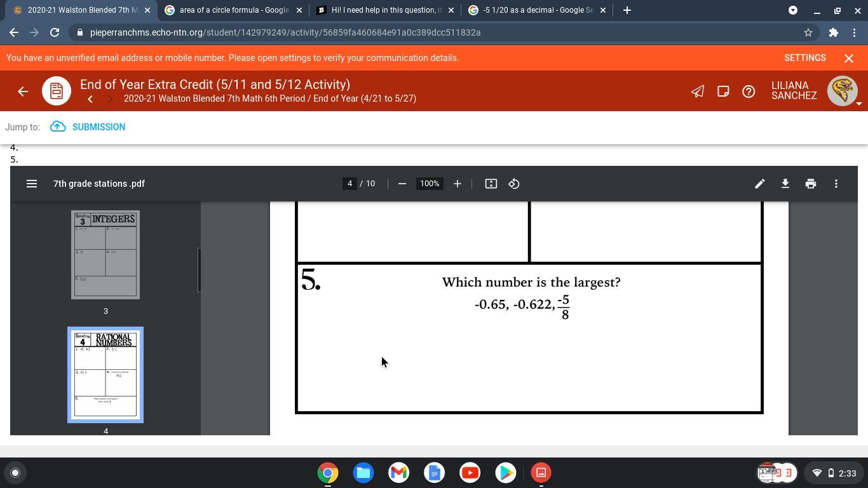Image resolution: width=868 pixels, height=488 pixels.
Task: Click the question text "Which number is the largest?"
Action: click(531, 282)
